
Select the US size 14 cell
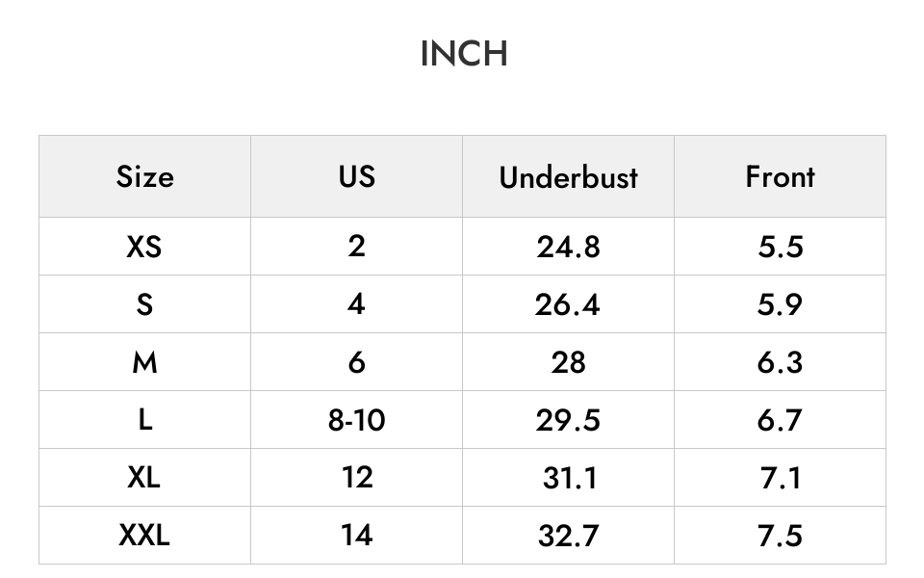[356, 535]
